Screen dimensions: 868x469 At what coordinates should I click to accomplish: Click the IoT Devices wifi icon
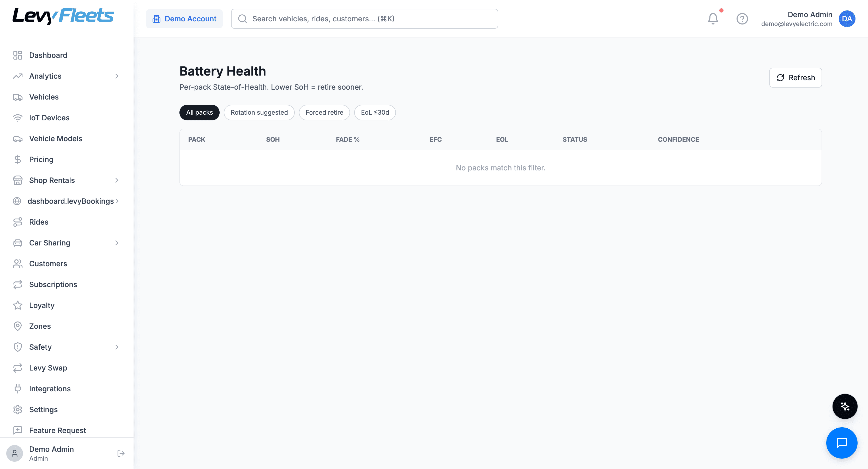[x=17, y=118]
